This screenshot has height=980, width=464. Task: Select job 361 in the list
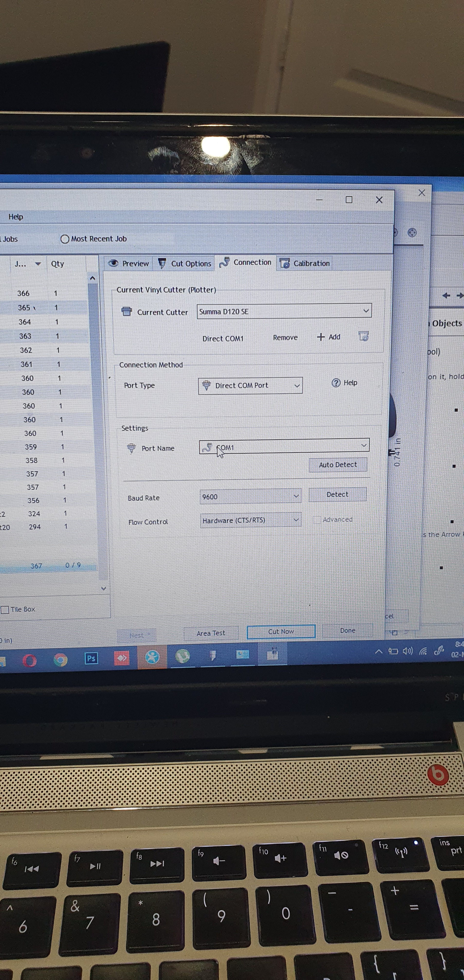pyautogui.click(x=45, y=364)
